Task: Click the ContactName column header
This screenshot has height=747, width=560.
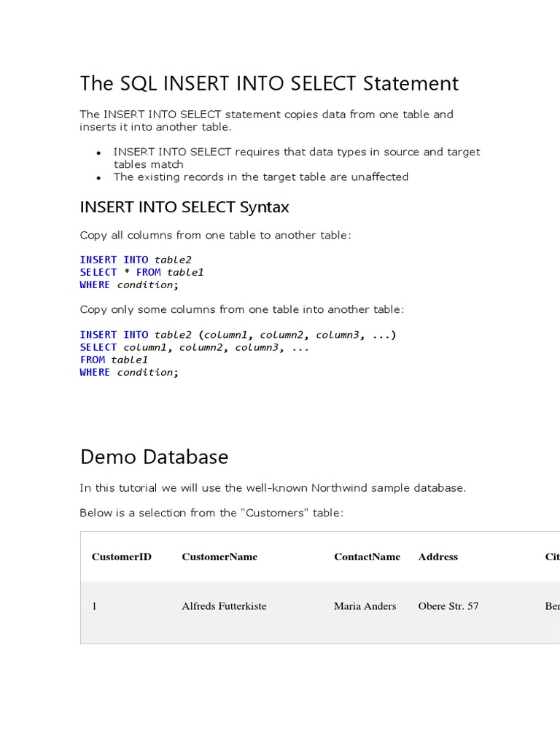Action: pos(367,557)
